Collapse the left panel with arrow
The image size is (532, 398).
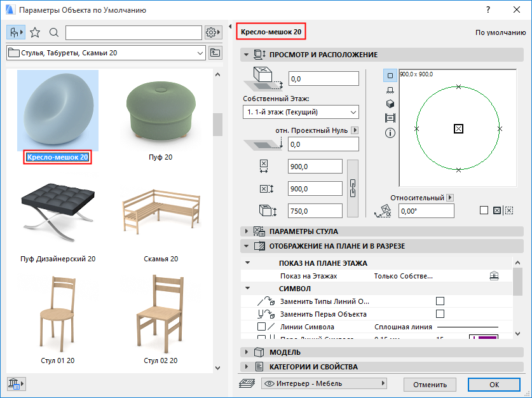pyautogui.click(x=230, y=26)
